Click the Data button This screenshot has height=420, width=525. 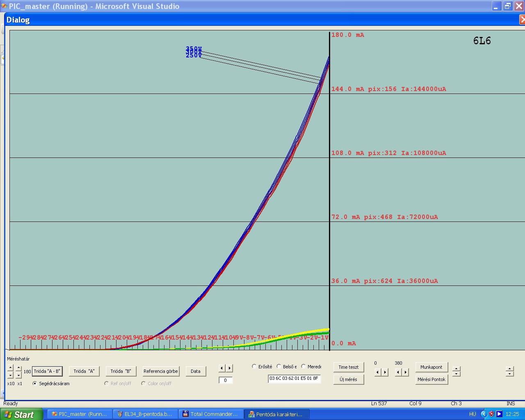pyautogui.click(x=196, y=371)
